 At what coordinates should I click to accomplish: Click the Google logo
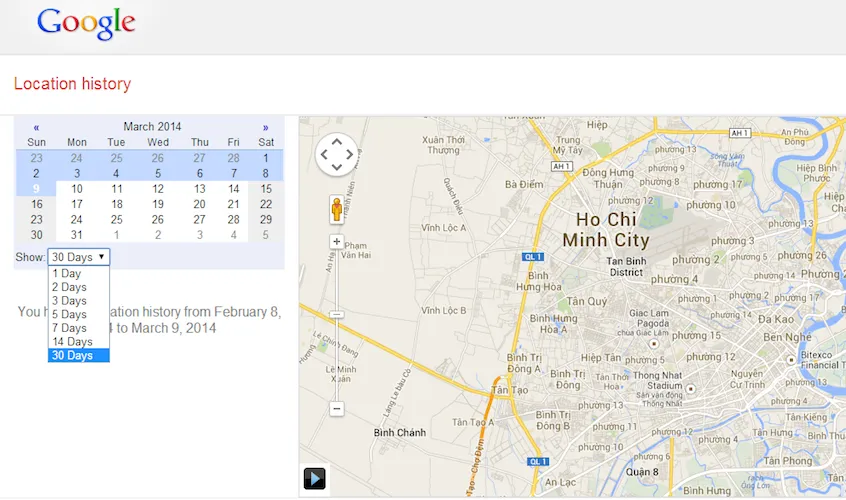86,24
